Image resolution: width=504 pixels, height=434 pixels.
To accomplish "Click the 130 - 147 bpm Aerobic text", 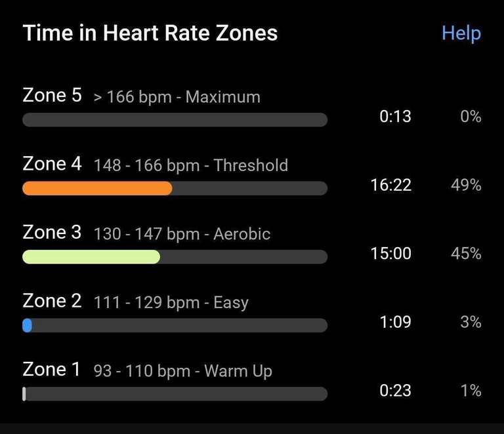I will (x=182, y=234).
